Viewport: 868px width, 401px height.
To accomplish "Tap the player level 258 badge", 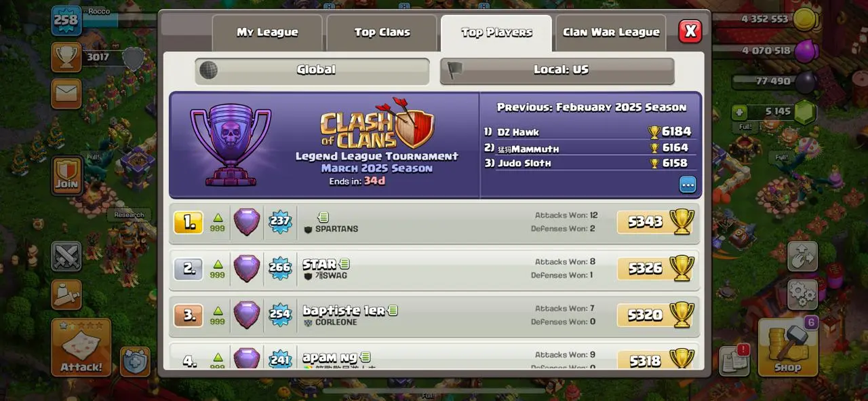I will point(66,20).
